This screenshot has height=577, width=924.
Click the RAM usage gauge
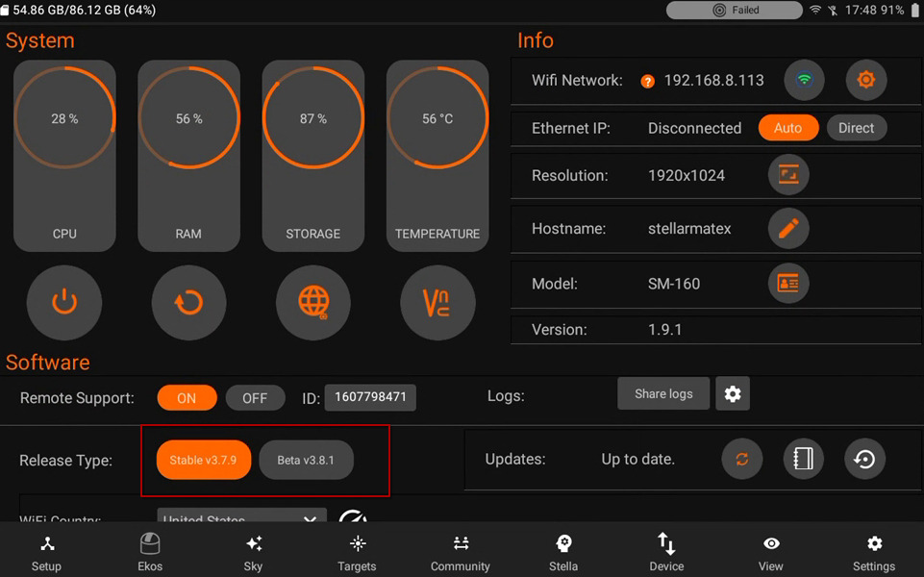tap(188, 156)
